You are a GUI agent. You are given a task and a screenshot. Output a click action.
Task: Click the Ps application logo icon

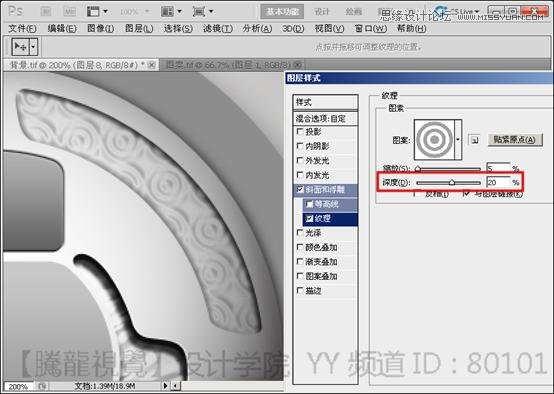click(x=15, y=11)
